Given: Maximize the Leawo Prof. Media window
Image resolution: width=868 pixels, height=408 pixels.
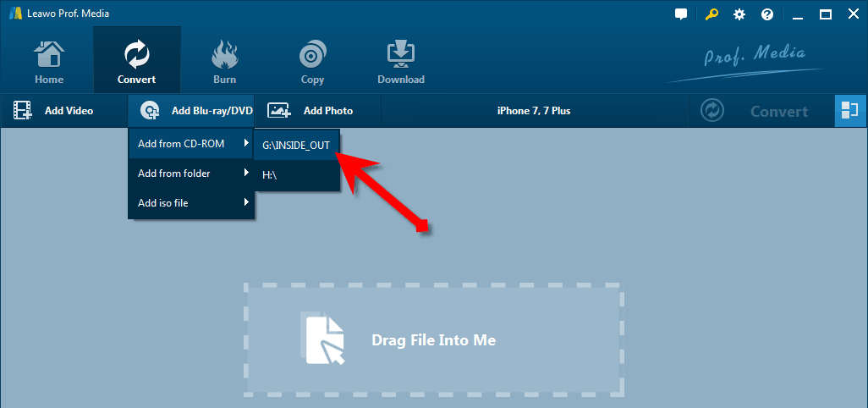Looking at the screenshot, I should tap(826, 15).
